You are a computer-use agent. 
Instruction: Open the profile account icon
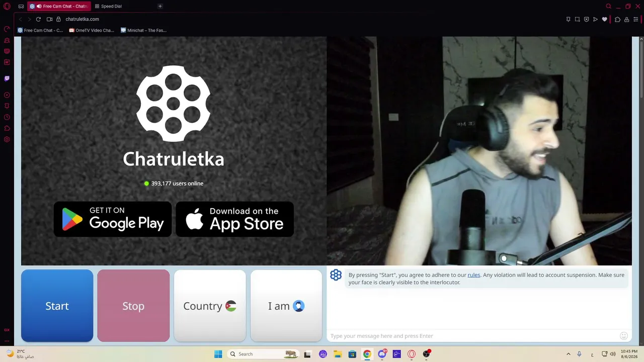point(626,19)
